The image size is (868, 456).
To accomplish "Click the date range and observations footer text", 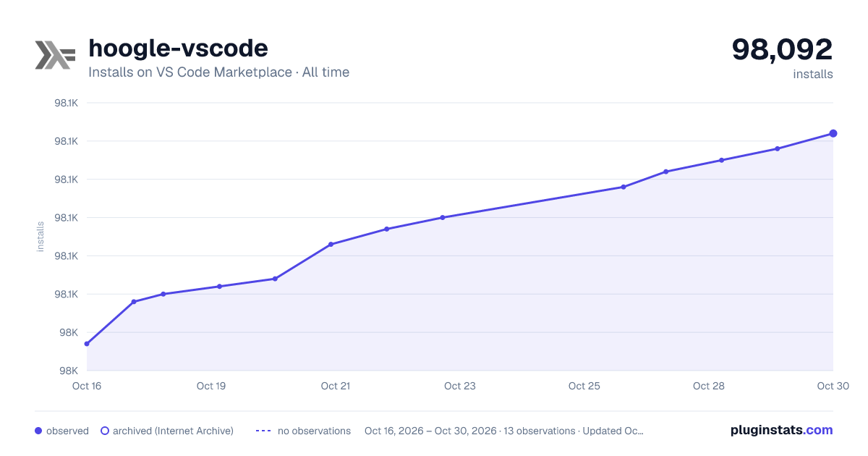I will coord(504,431).
